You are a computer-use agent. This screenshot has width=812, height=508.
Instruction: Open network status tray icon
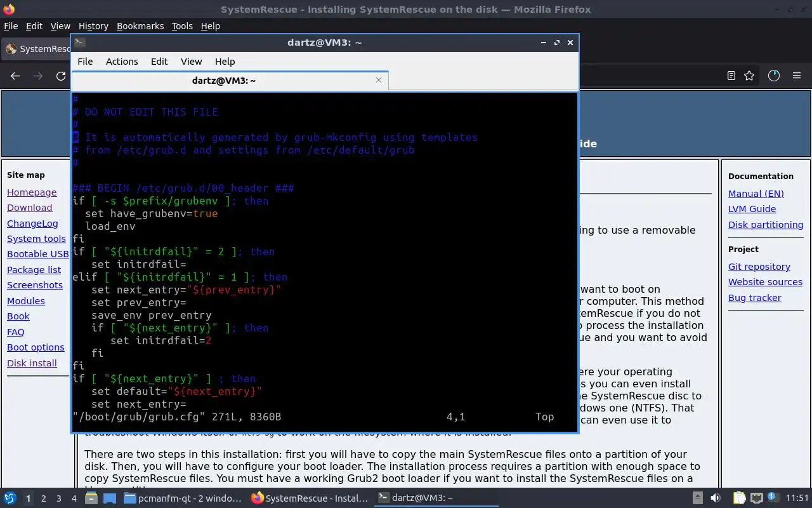coord(757,498)
